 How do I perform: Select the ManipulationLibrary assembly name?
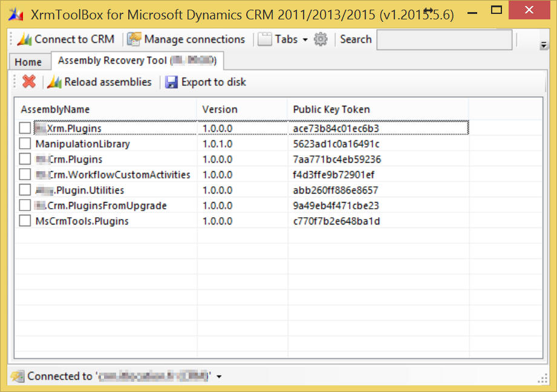tap(83, 144)
